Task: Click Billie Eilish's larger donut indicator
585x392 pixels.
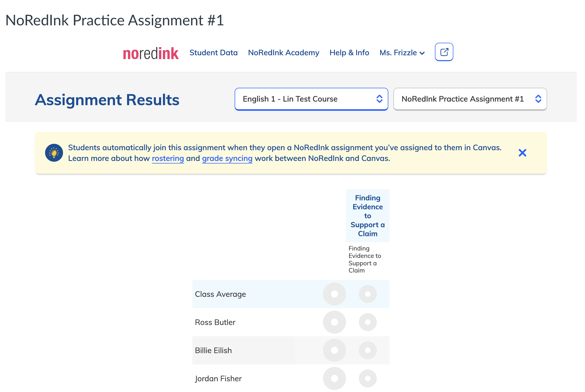Action: 334,350
